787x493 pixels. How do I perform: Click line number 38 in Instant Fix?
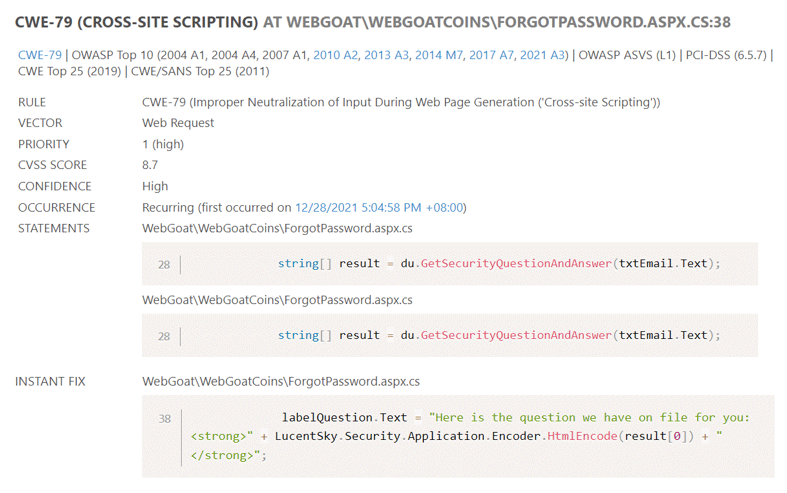tap(164, 418)
